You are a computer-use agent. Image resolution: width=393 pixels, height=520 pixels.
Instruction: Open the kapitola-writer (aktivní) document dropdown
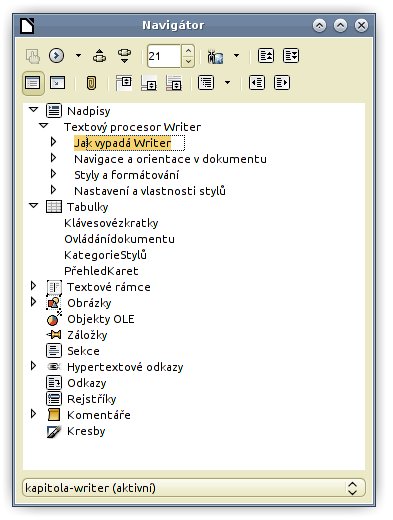coord(194,488)
